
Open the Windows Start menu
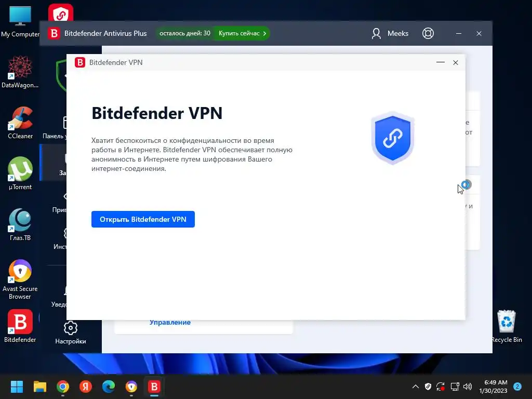pyautogui.click(x=17, y=387)
